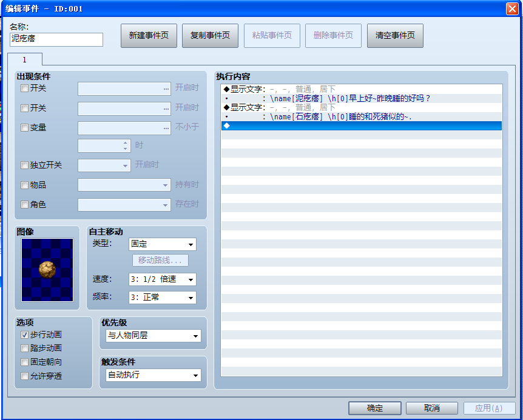Select first 显示文字 command line

[x=362, y=89]
